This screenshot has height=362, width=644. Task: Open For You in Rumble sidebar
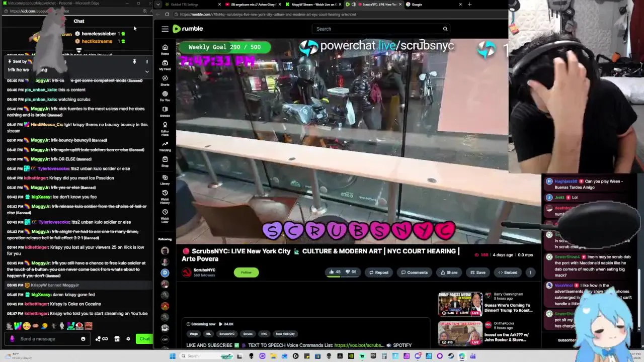coord(165,96)
